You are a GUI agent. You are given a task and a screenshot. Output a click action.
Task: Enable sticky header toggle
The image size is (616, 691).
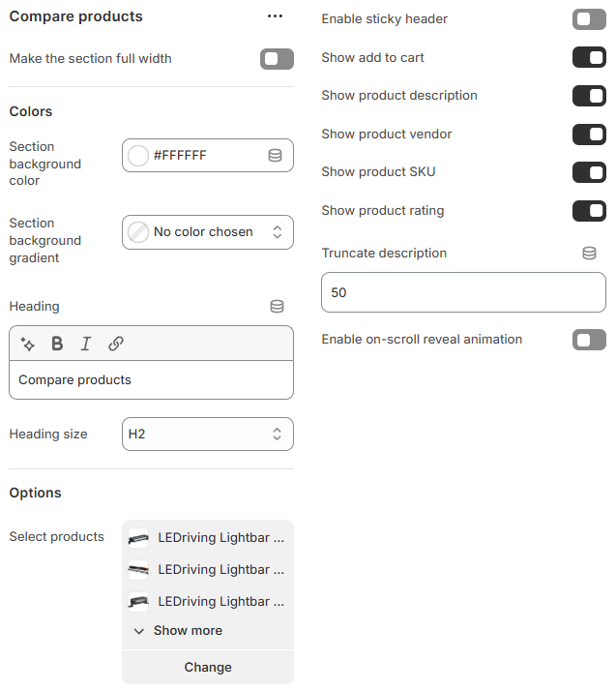point(589,19)
